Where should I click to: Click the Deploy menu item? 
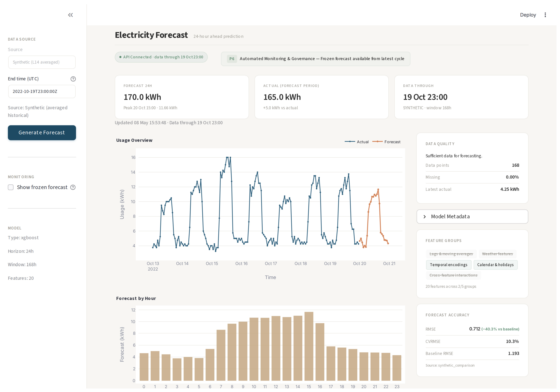528,15
